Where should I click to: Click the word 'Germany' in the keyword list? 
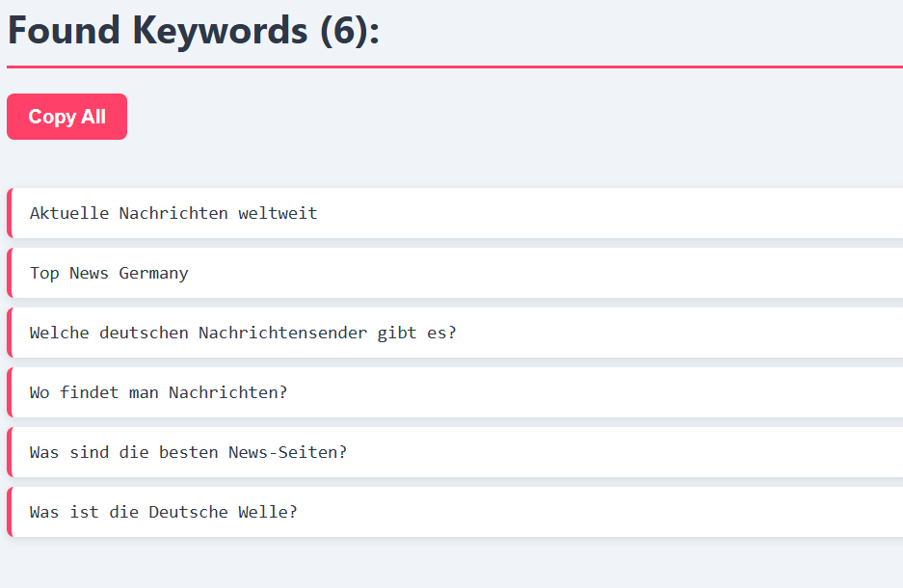(x=154, y=274)
